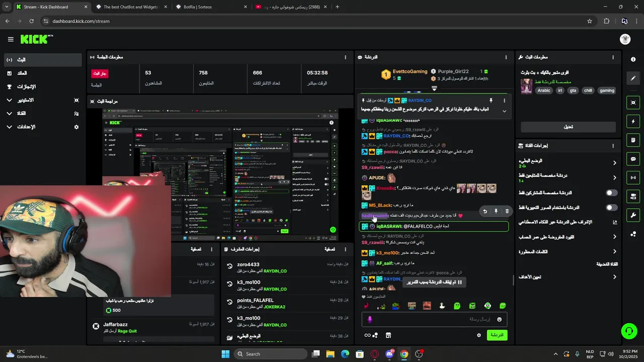Toggle the lightning bolt widget icon in the right toolbar
Viewport: 644px width, 362px height.
(x=633, y=121)
